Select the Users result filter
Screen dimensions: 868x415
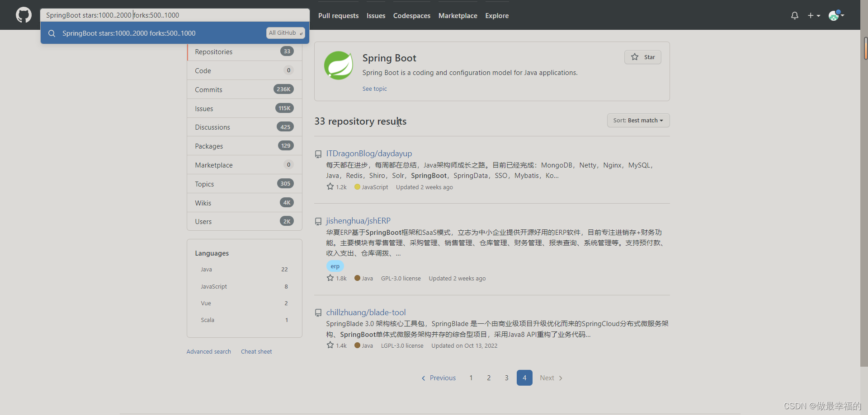pos(245,222)
